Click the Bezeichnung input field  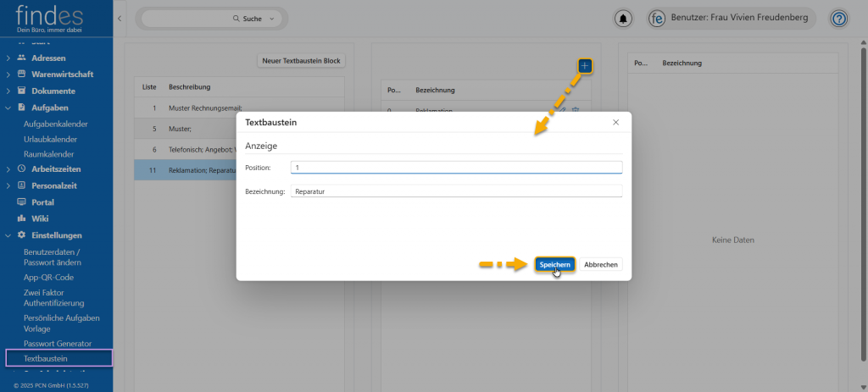(456, 191)
